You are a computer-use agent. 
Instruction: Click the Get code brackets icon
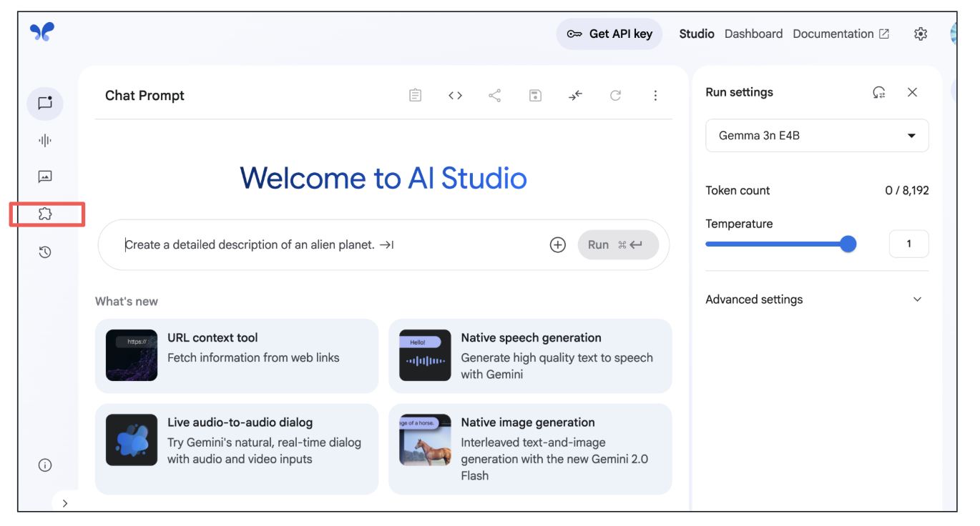455,95
